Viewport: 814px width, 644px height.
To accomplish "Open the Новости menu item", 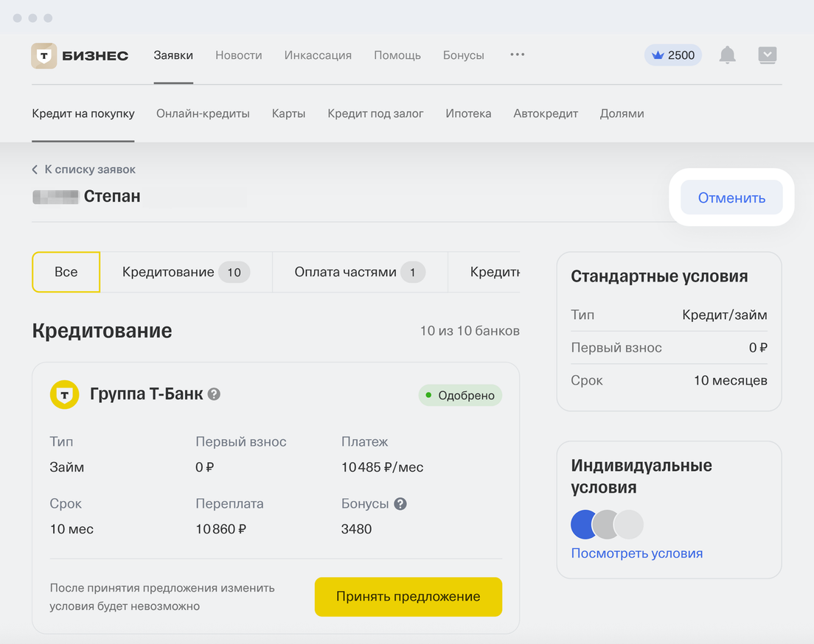I will pos(238,55).
